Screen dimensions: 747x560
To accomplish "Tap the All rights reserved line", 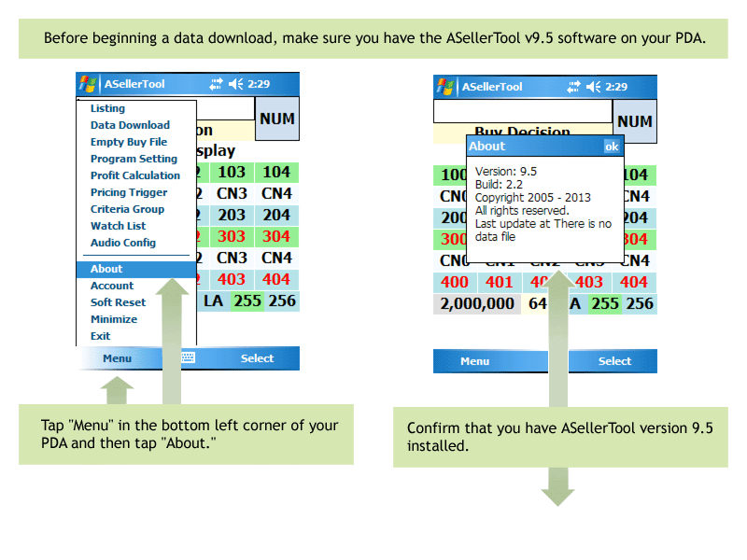I will click(x=522, y=211).
